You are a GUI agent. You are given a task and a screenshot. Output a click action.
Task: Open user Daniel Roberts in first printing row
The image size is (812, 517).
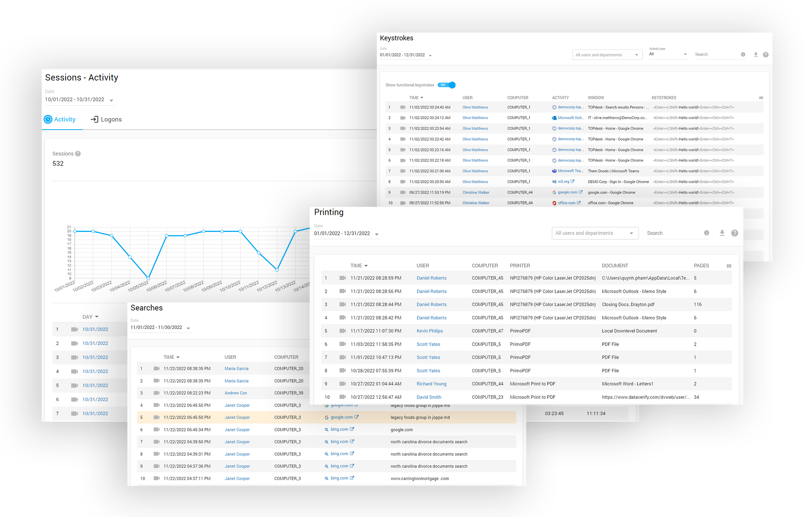point(431,278)
